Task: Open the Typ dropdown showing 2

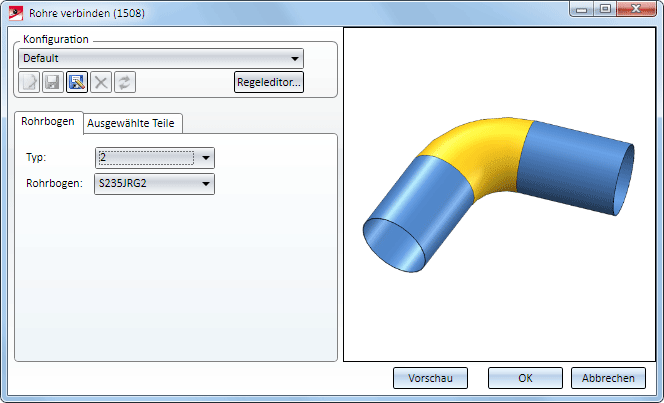Action: pyautogui.click(x=155, y=158)
